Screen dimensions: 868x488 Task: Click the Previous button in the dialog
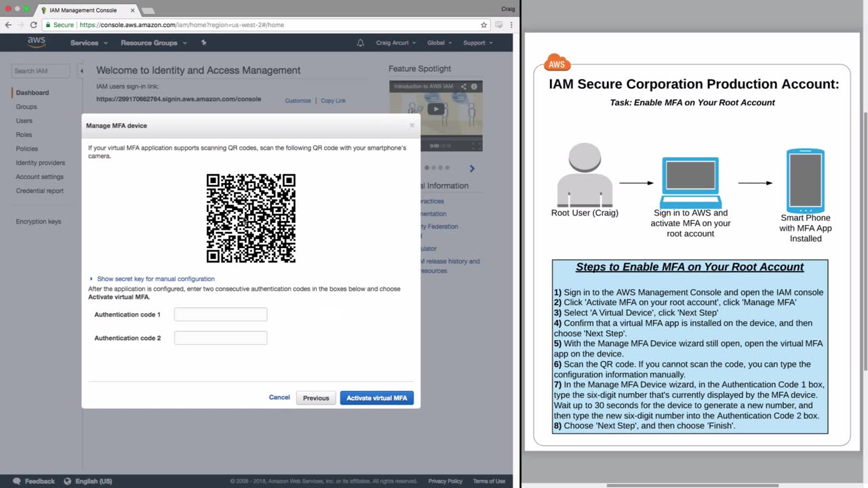[x=316, y=398]
